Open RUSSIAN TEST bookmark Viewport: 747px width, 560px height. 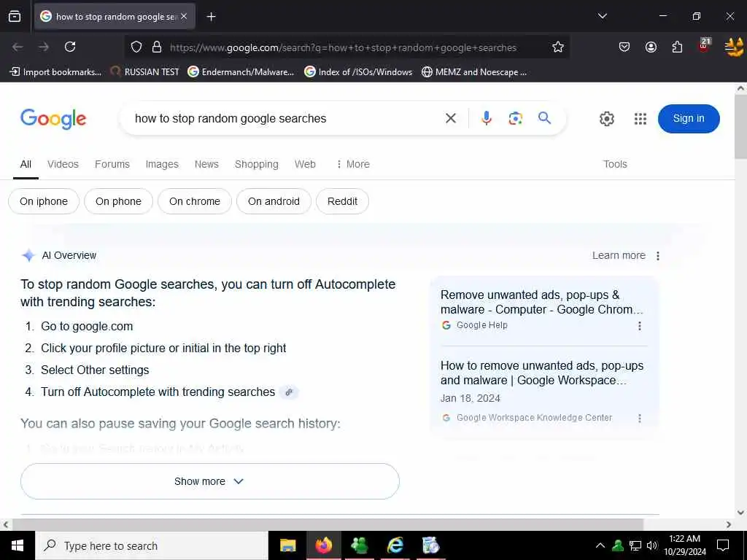click(145, 72)
